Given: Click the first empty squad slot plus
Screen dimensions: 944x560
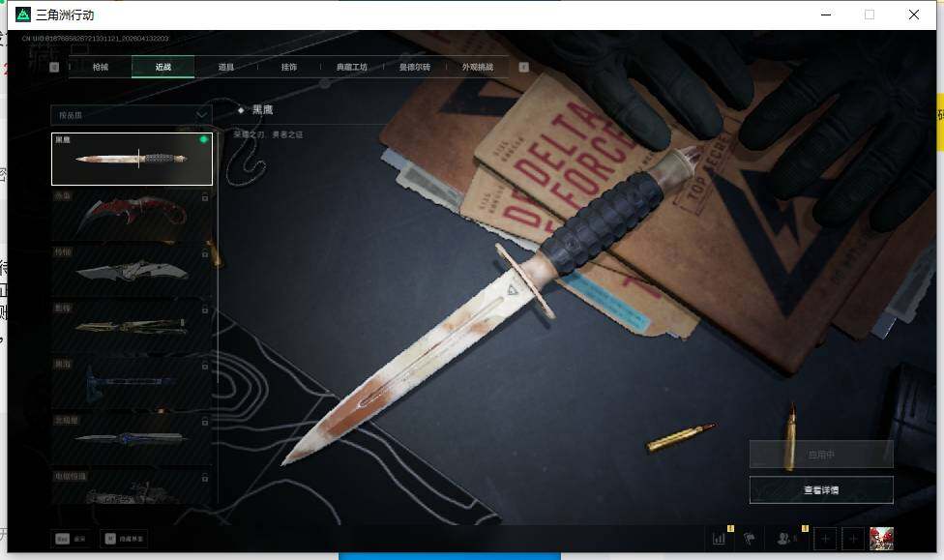Looking at the screenshot, I should coord(825,539).
